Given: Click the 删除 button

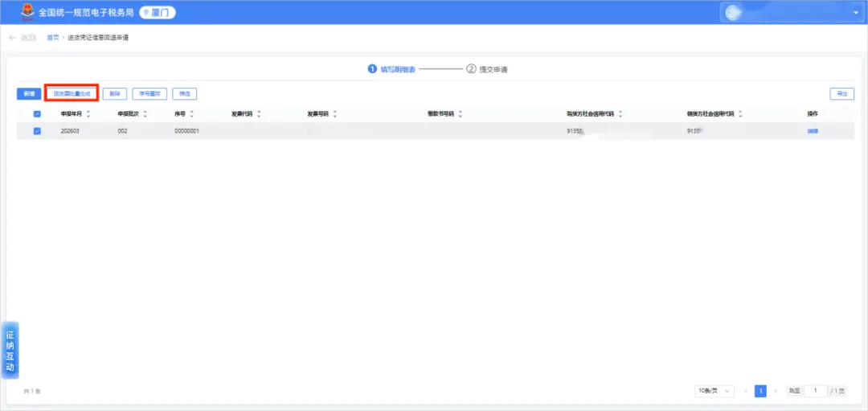Looking at the screenshot, I should click(x=115, y=94).
